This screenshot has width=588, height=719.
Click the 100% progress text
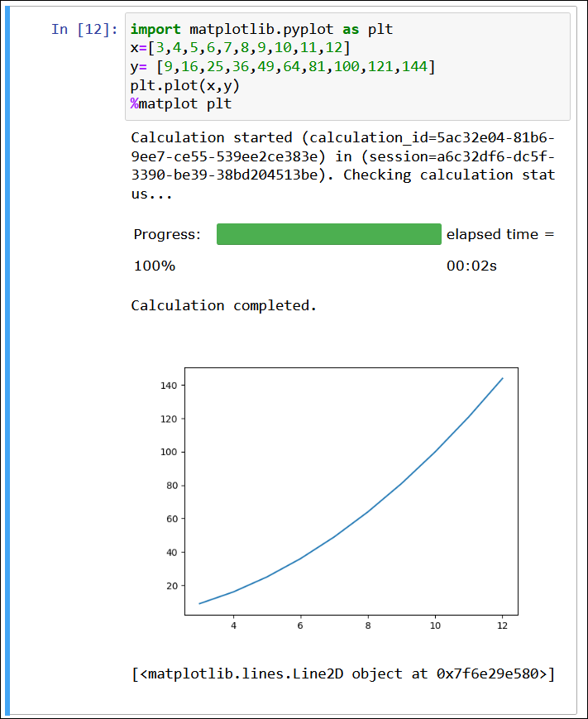155,266
